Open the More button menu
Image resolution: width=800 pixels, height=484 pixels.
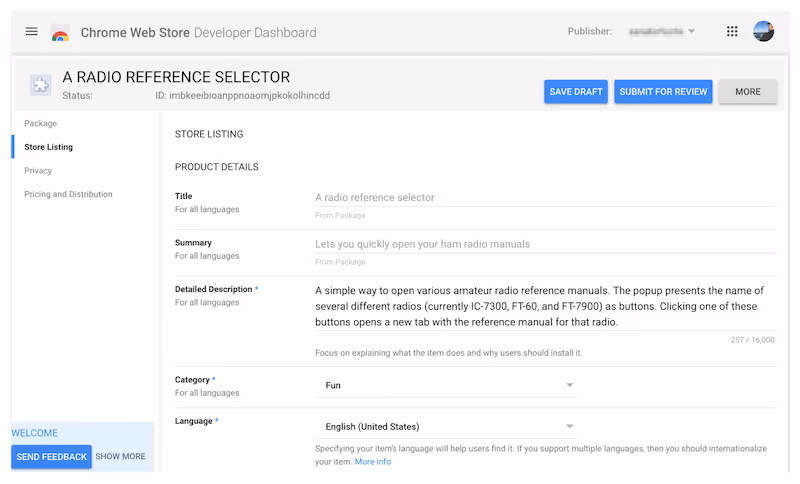click(748, 92)
